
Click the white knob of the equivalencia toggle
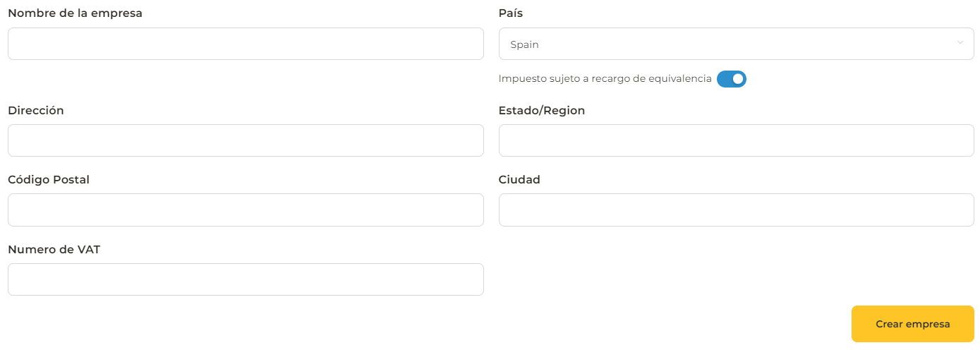(x=738, y=79)
